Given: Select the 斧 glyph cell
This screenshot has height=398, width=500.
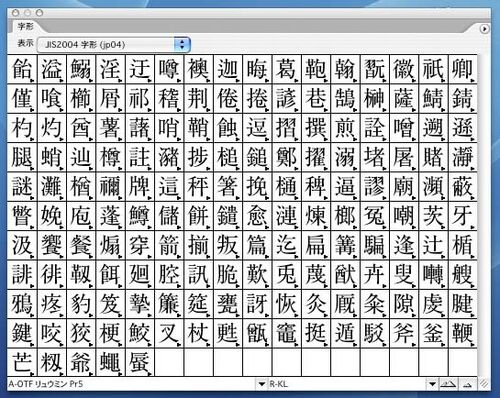Looking at the screenshot, I should click(x=404, y=333).
